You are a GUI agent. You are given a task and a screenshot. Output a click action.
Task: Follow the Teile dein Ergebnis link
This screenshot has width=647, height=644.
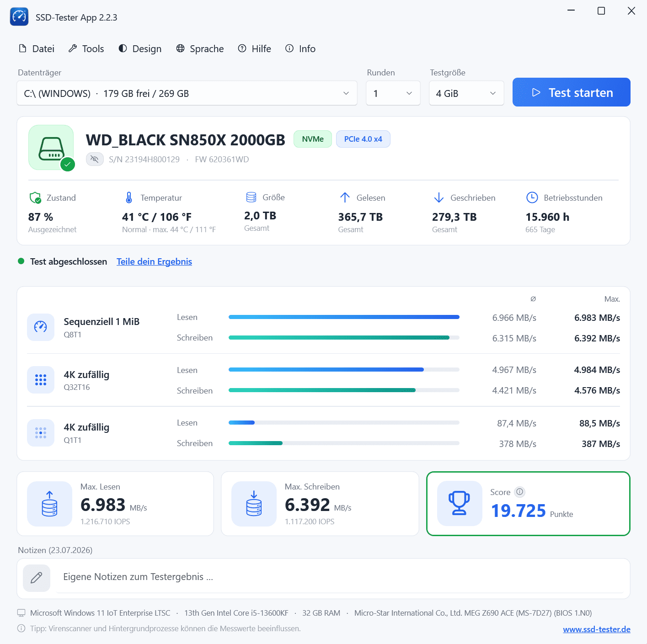point(154,261)
